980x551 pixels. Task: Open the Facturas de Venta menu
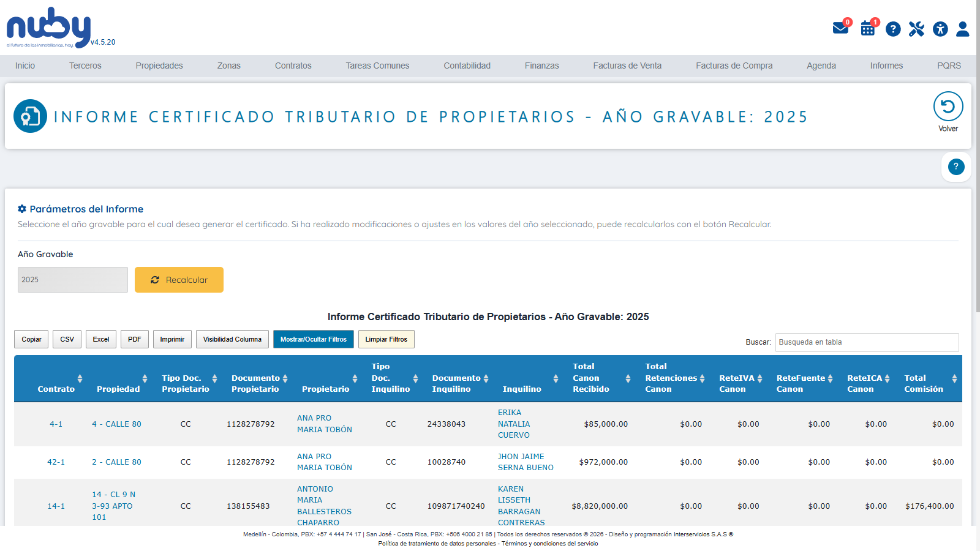coord(627,66)
